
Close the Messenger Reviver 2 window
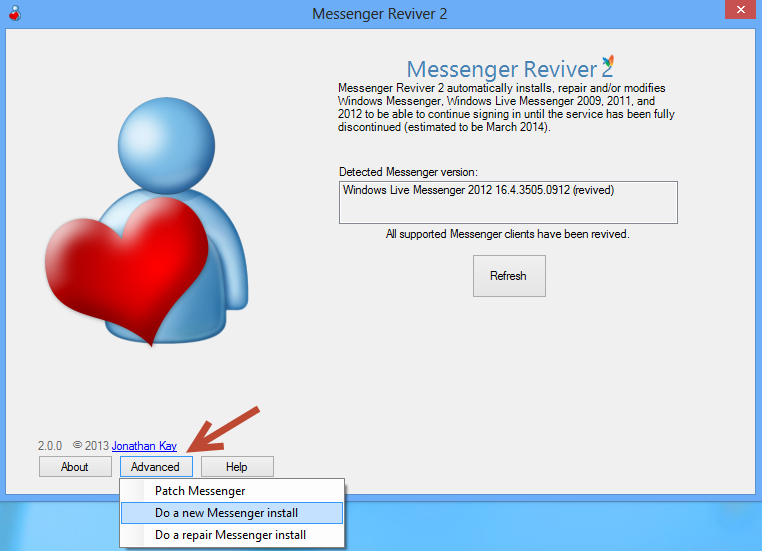[740, 9]
